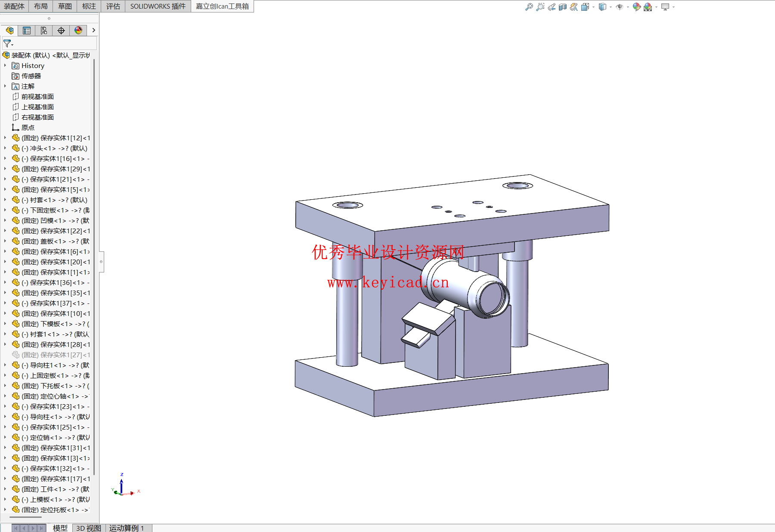
Task: Click the 定位心轴<1> component icon
Action: point(16,396)
